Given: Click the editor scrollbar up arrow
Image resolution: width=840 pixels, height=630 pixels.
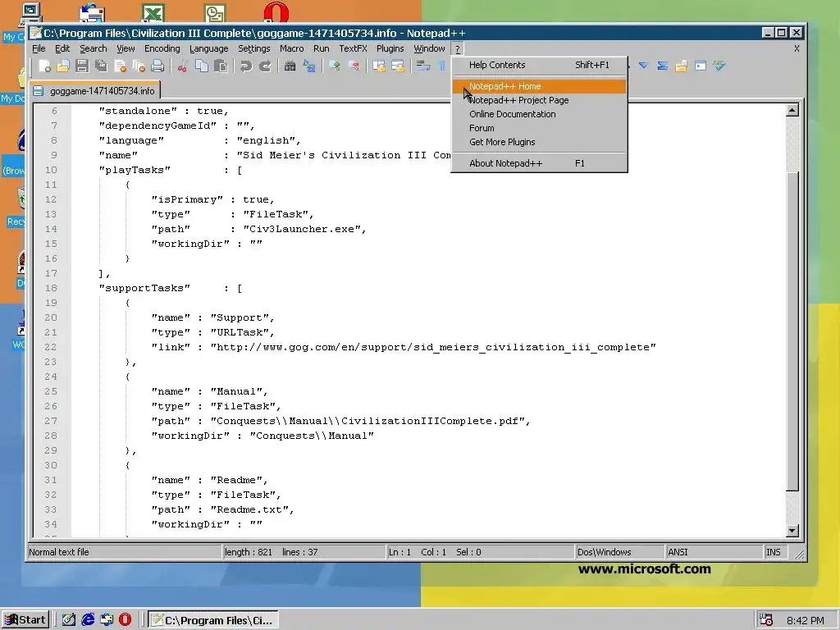Looking at the screenshot, I should [792, 111].
